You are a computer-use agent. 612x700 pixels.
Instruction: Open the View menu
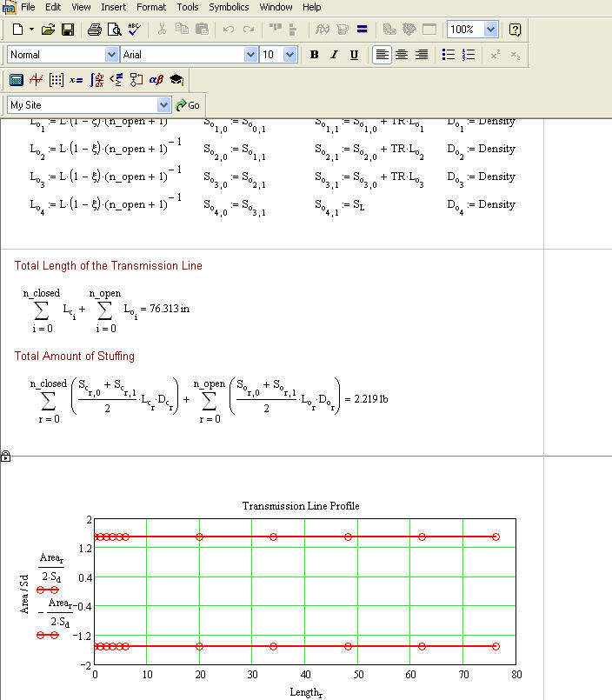coord(81,7)
